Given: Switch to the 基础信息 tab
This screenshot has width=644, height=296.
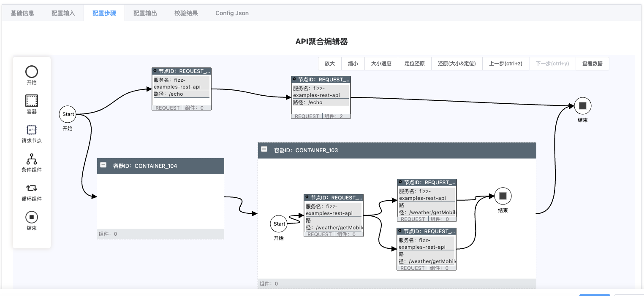Looking at the screenshot, I should 22,13.
